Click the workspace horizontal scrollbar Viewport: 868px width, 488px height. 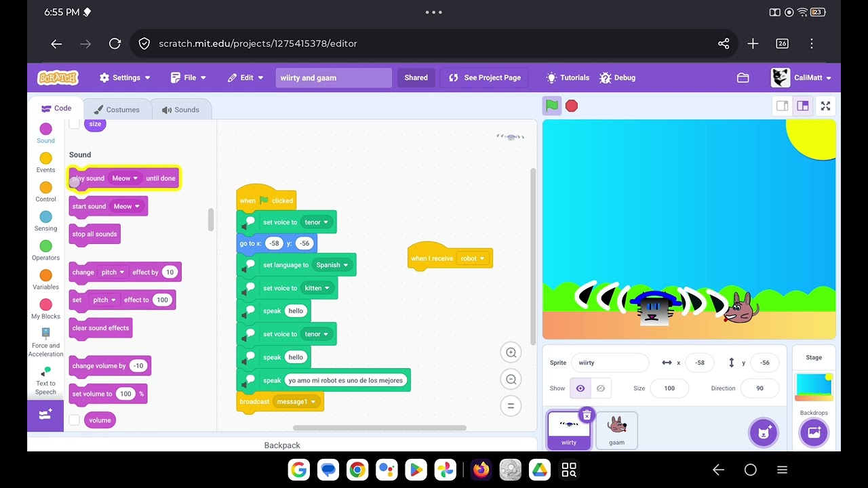point(380,428)
